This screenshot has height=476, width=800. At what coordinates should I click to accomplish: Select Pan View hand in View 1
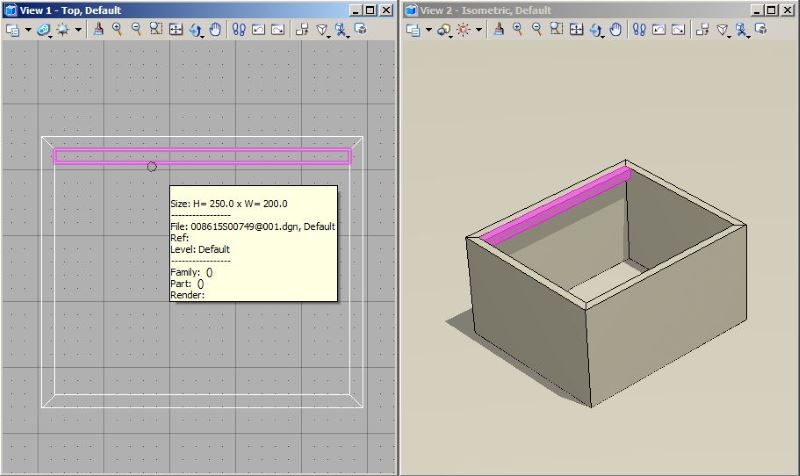point(215,30)
